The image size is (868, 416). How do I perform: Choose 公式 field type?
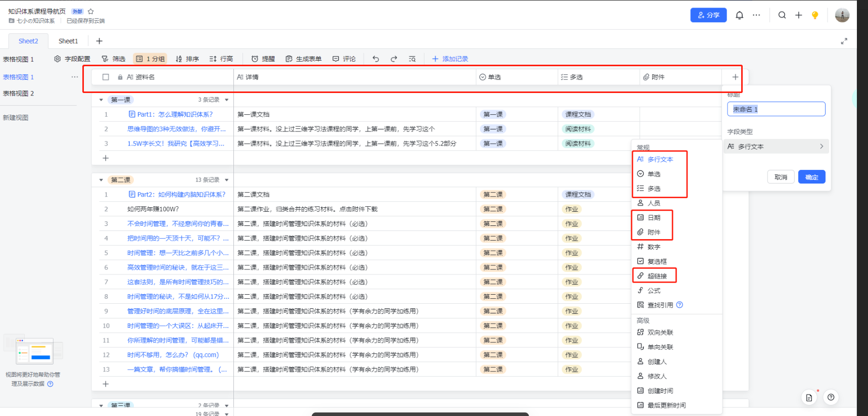coord(677,291)
